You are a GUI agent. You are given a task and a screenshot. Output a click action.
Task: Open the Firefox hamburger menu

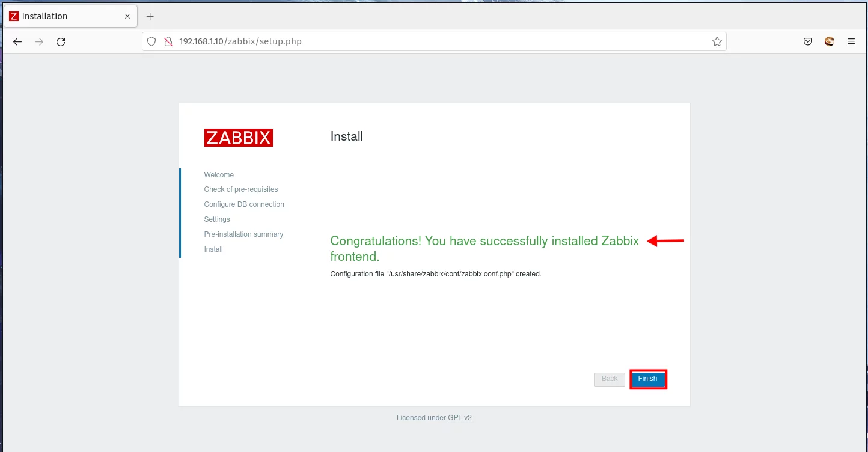851,41
